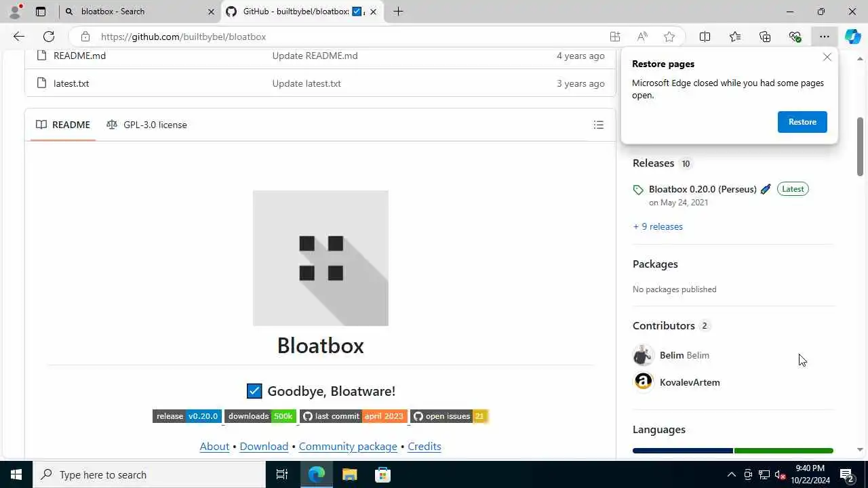Show hidden system tray icons
Screen dimensions: 868x488
pos(731,474)
